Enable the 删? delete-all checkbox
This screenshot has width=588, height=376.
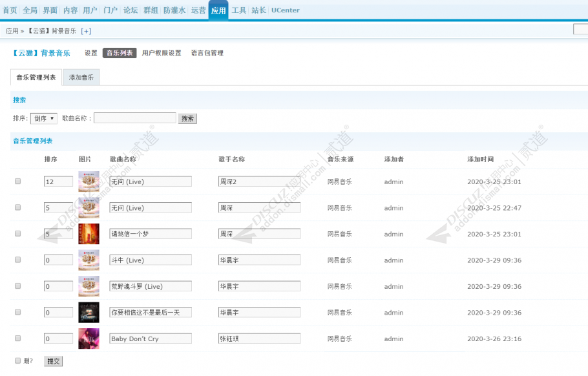(17, 360)
